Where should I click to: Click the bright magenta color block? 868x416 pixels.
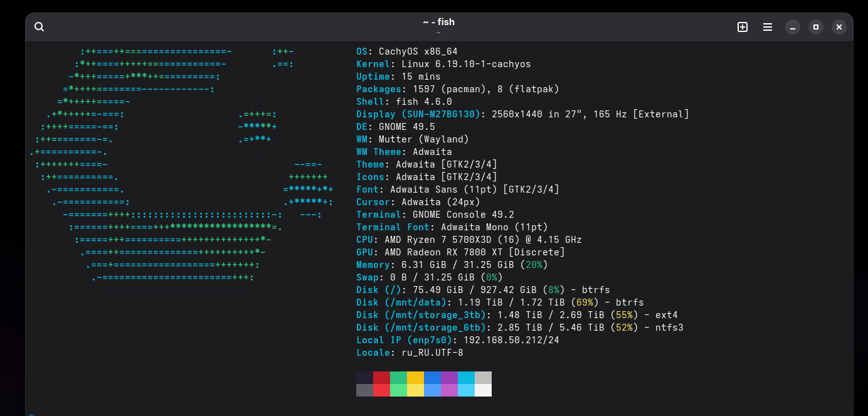[x=449, y=390]
